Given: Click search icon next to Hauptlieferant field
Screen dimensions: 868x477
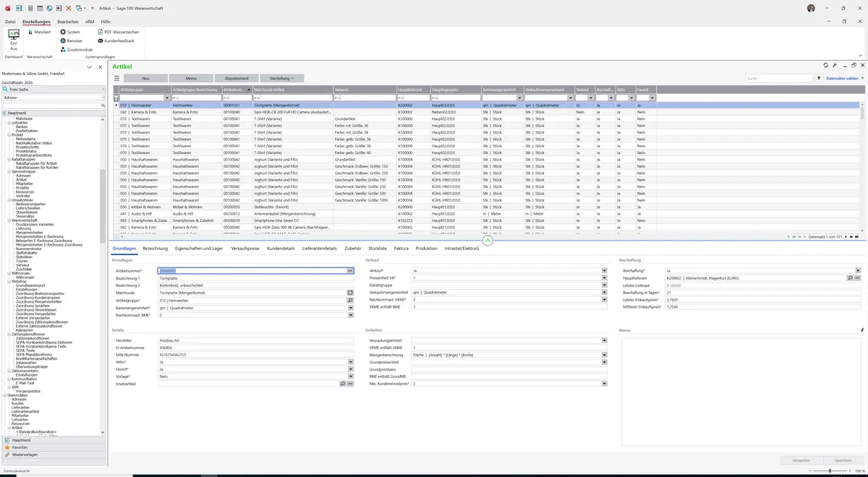Looking at the screenshot, I should point(850,278).
